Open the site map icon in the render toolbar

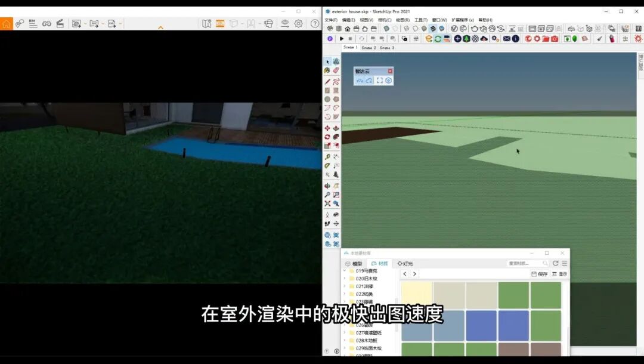coord(206,24)
